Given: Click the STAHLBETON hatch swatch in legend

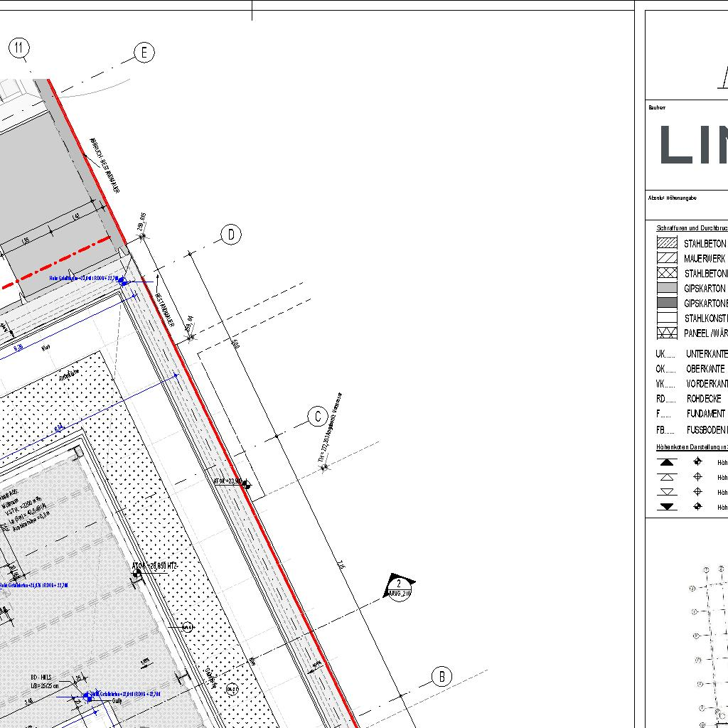Looking at the screenshot, I should pyautogui.click(x=667, y=243).
